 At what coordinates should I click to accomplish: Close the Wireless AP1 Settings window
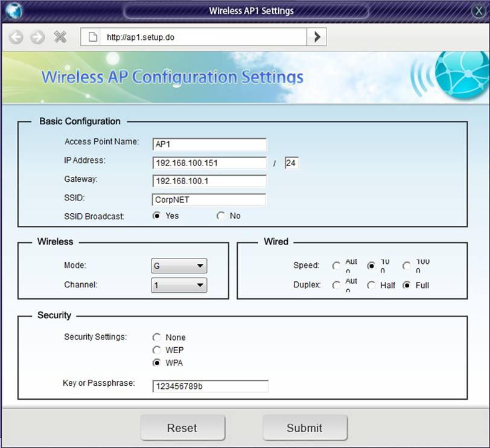click(477, 10)
